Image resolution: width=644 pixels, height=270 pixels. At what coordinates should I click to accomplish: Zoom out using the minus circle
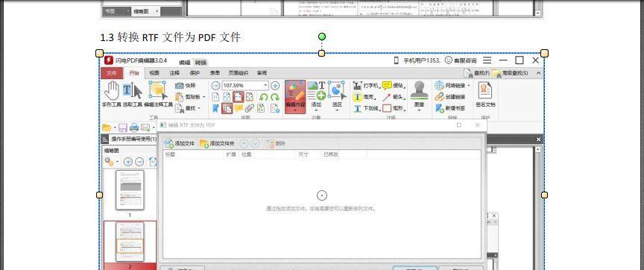coord(215,86)
